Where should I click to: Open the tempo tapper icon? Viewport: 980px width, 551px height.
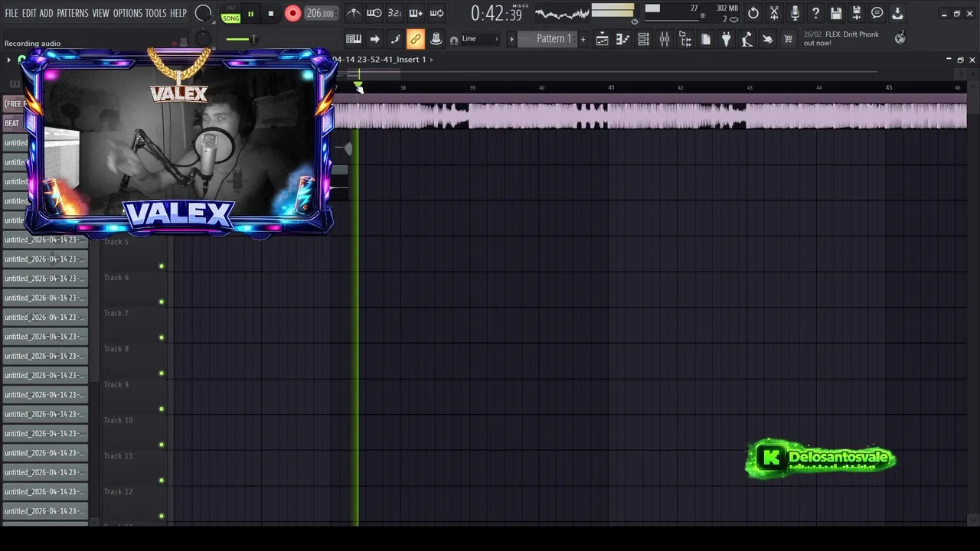point(747,39)
